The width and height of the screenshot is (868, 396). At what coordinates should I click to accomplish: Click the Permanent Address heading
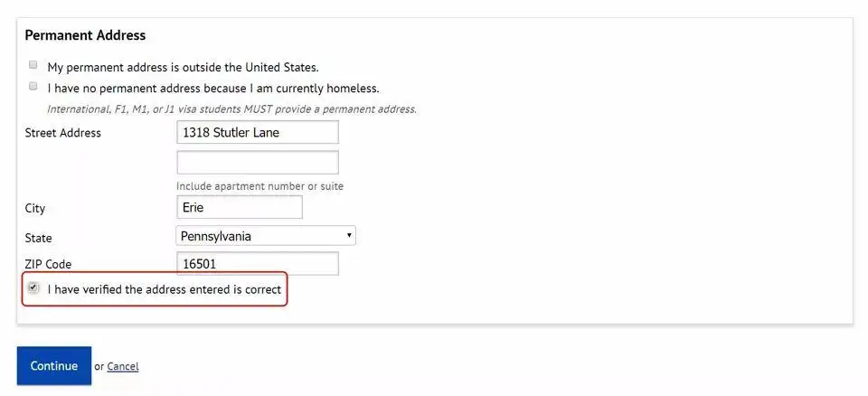coord(85,35)
